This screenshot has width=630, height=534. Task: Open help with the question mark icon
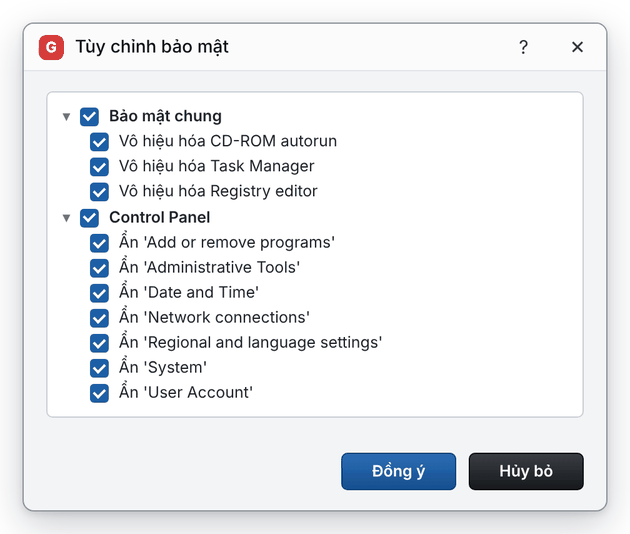tap(523, 47)
